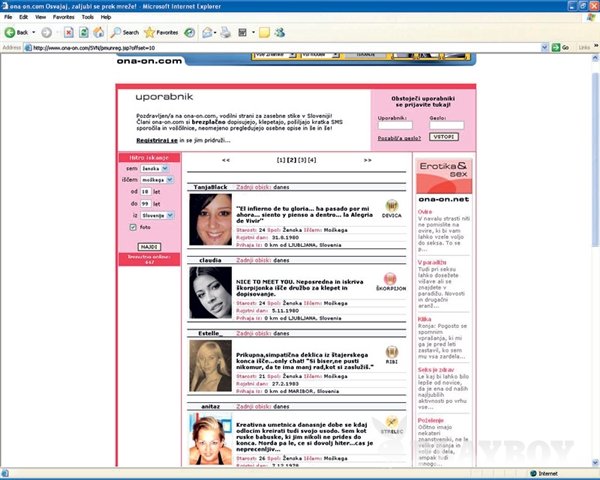The height and width of the screenshot is (480, 600).
Task: Go to results page [4]
Action: (312, 160)
